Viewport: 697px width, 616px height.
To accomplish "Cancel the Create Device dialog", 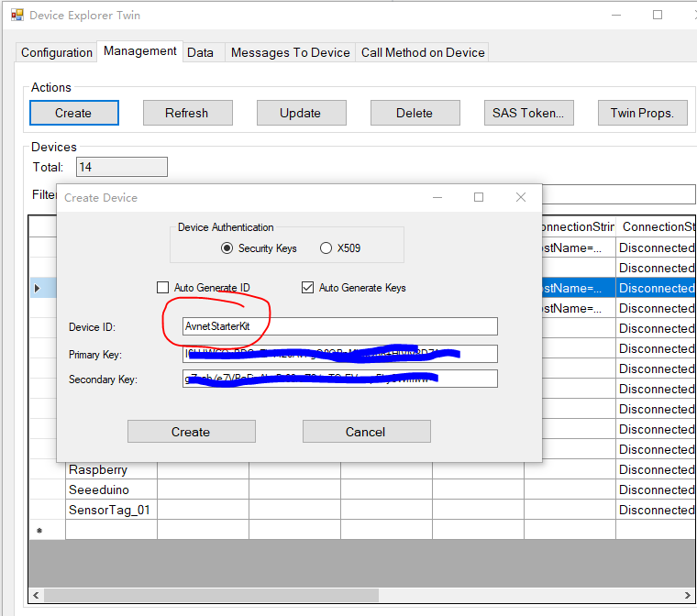I will click(x=366, y=432).
